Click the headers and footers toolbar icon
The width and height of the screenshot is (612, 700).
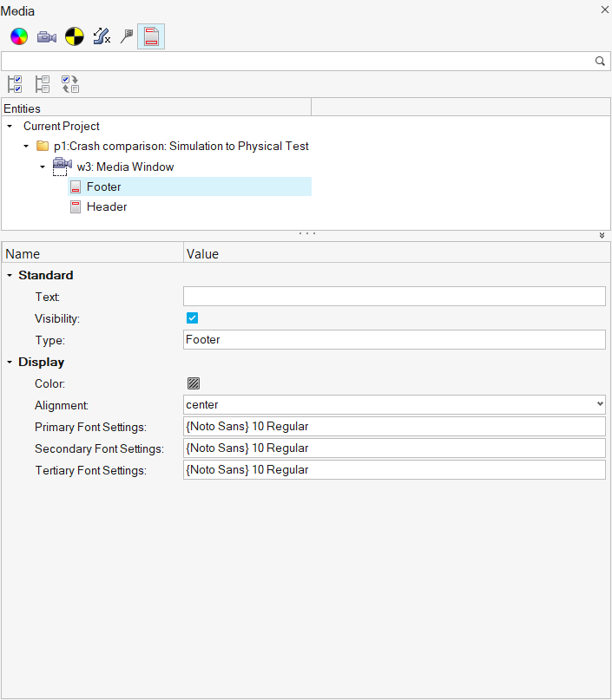(151, 36)
